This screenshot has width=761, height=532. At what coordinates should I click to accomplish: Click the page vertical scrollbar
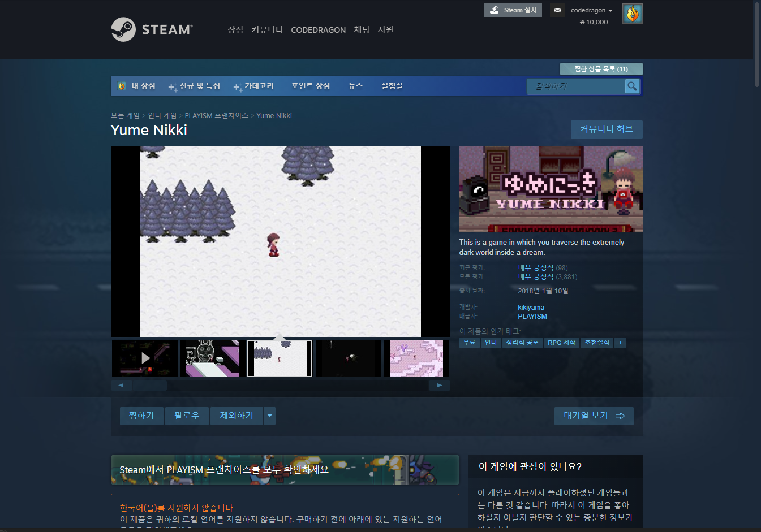(x=757, y=44)
